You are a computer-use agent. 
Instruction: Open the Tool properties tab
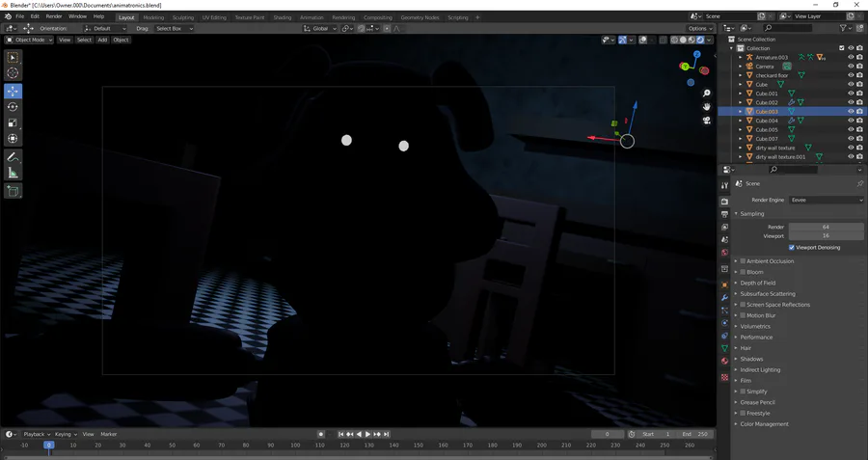tap(724, 185)
